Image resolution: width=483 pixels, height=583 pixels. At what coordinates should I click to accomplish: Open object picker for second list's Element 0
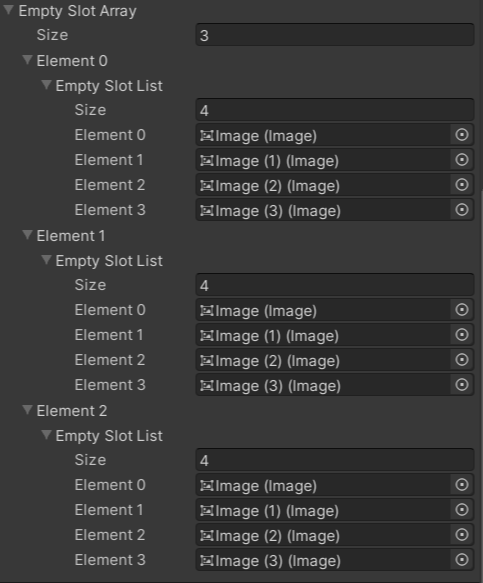462,310
